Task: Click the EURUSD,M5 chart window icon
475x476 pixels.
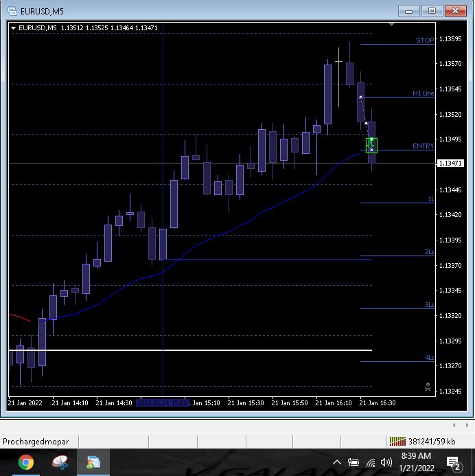Action: 12,11
